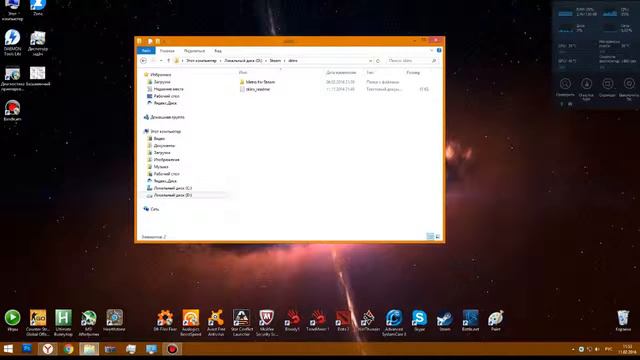The width and height of the screenshot is (640, 360).
Task: Launch Counter-Strike Global Offensive shortcut
Action: [x=38, y=322]
